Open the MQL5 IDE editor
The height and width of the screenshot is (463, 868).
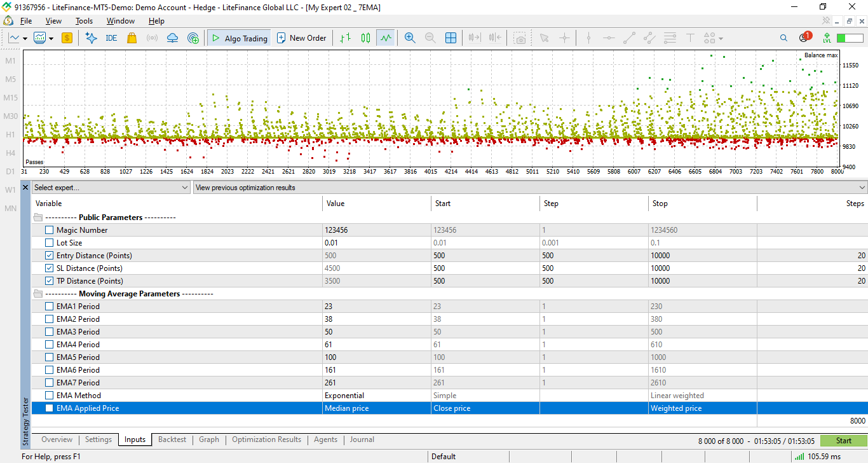(x=111, y=38)
